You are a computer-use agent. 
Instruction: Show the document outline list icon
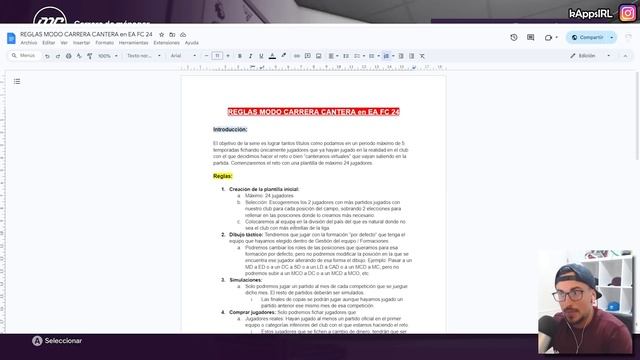(x=17, y=81)
